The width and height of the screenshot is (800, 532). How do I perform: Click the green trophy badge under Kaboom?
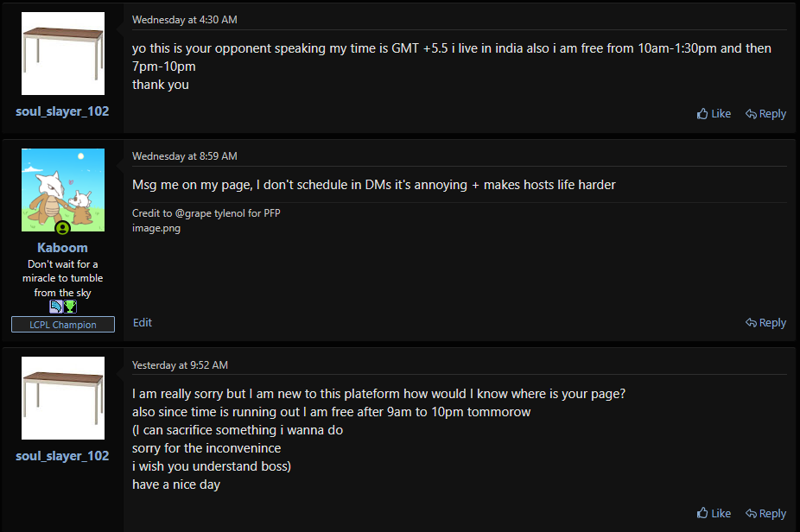[x=70, y=307]
